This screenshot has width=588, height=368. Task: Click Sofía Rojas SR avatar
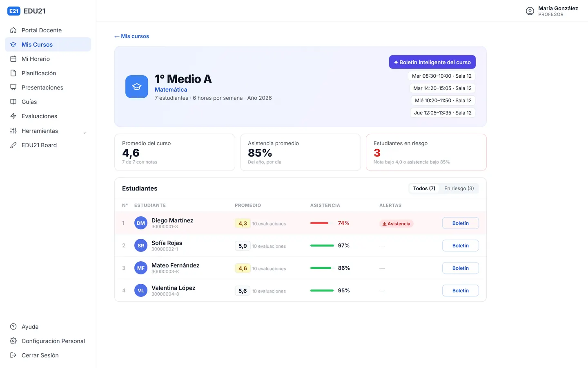pos(141,246)
